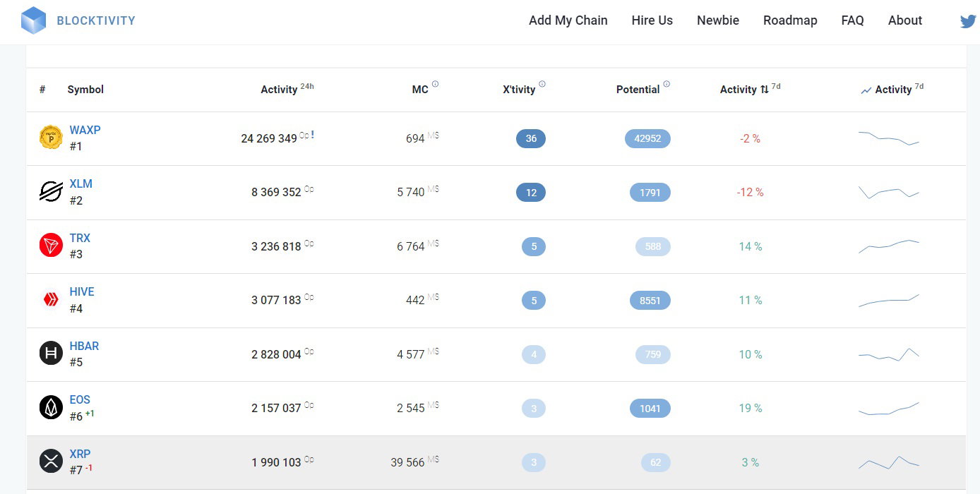Click HBAR weekly change 10 %
This screenshot has height=494, width=980.
(x=751, y=354)
